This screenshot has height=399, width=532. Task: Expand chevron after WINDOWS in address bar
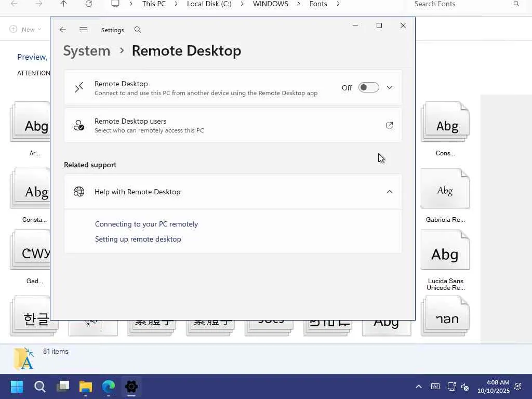(x=299, y=4)
